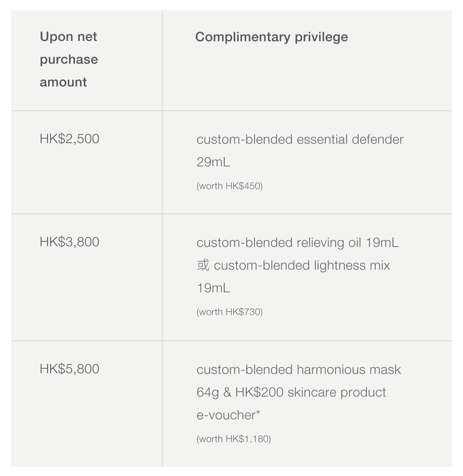Click the 'e-voucher*' text
This screenshot has height=476, width=463.
[228, 415]
